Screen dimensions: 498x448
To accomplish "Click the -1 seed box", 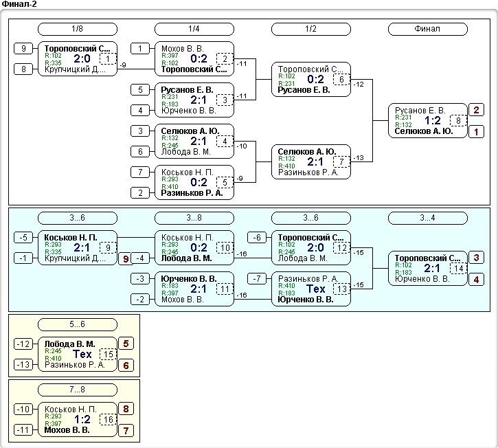I will click(x=23, y=258).
